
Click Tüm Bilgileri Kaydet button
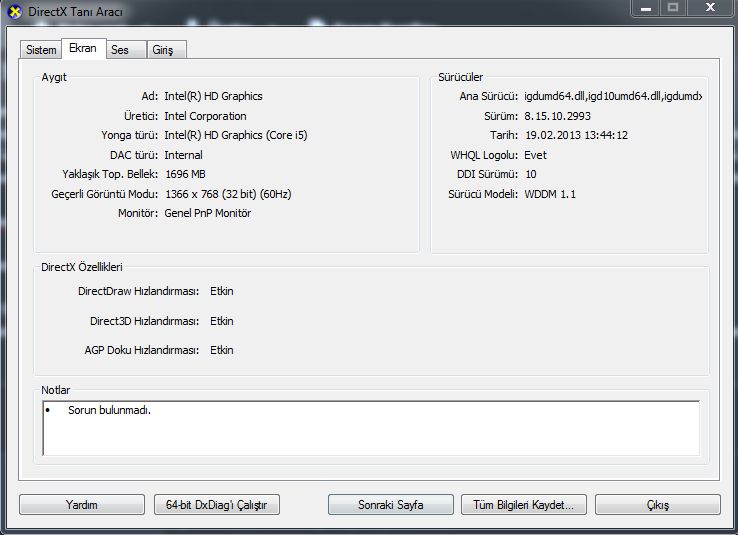(x=523, y=505)
